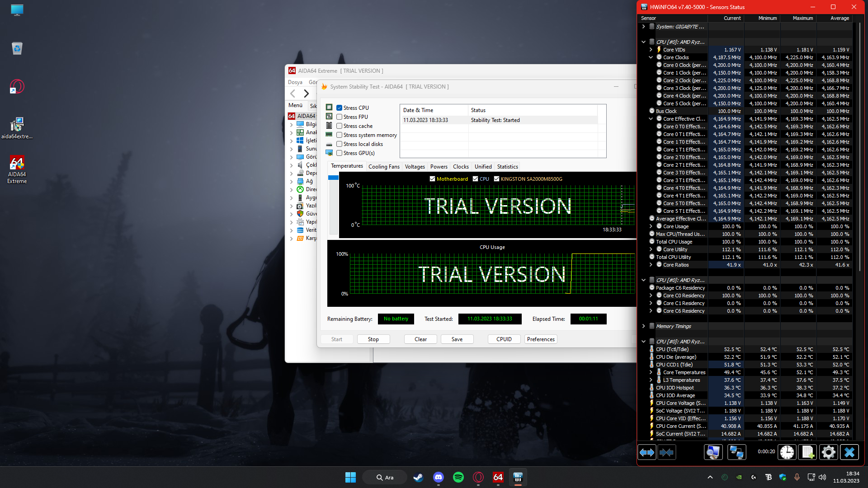Click Clear button
Screen dimensions: 868x488
click(421, 339)
